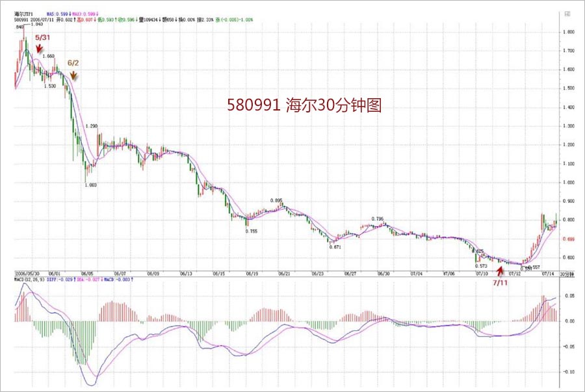This screenshot has width=585, height=392.
Task: Click the brown arrow below the 6/2 label
Action: pos(74,75)
